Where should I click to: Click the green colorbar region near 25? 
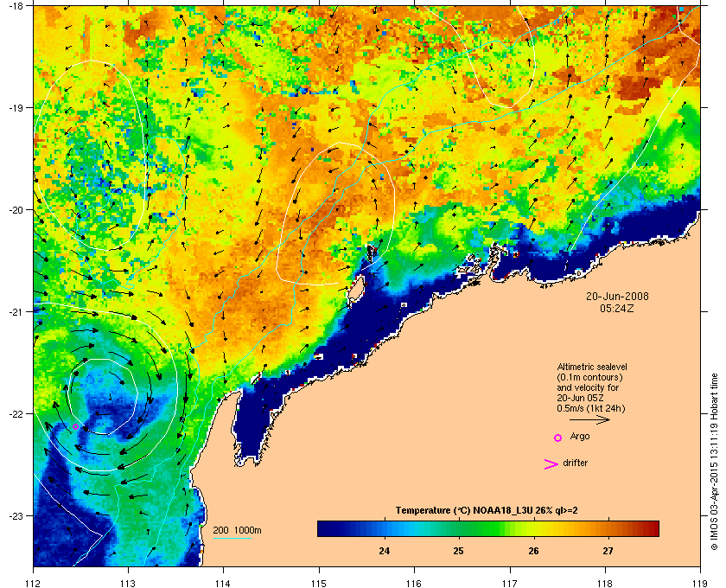pos(458,528)
